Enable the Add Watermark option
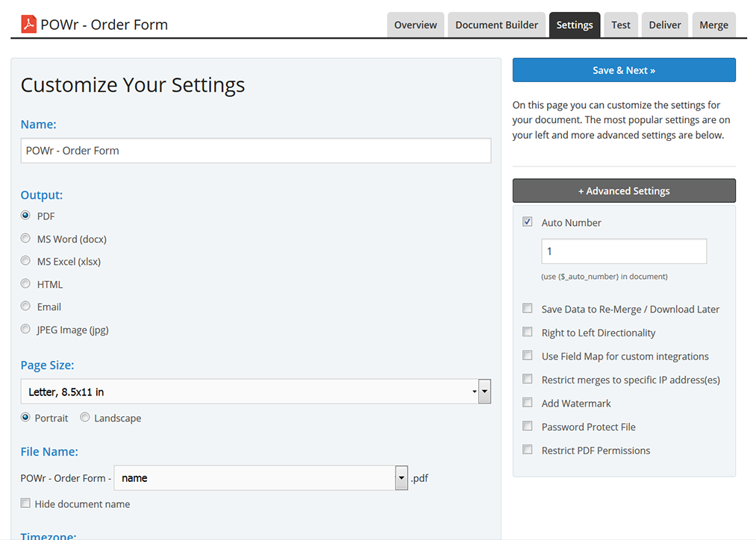756x540 pixels. tap(528, 403)
